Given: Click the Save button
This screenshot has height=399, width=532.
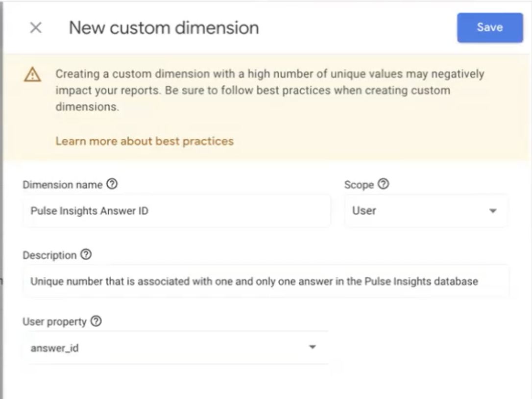Looking at the screenshot, I should click(489, 27).
